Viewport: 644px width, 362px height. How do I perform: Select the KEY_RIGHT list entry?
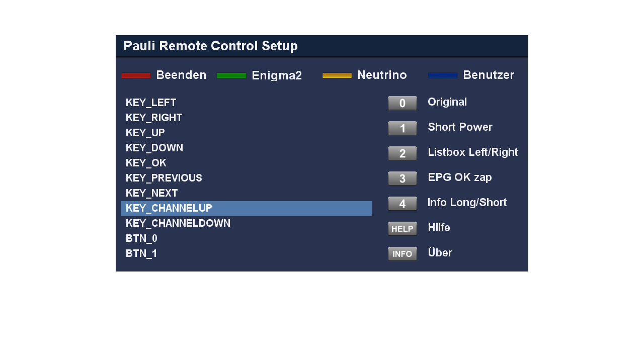tap(154, 118)
